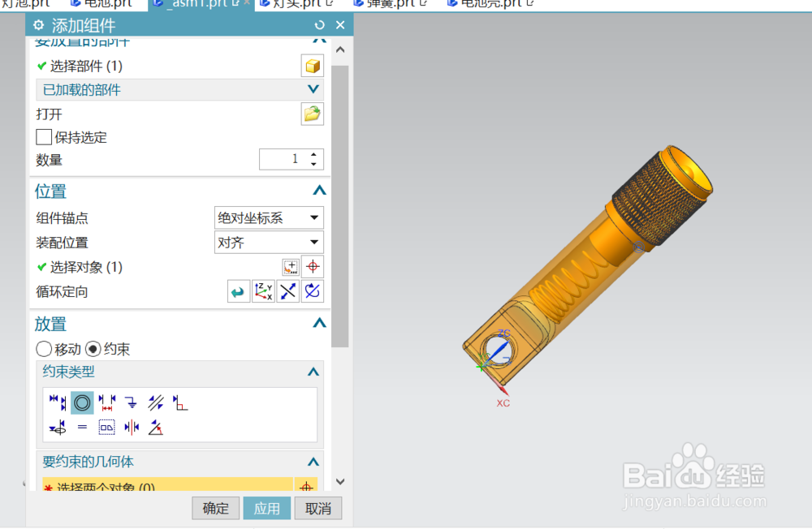Close the 添加组件 dialog

pos(340,25)
